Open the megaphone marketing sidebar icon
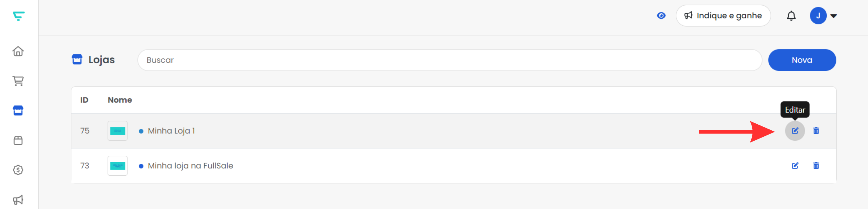This screenshot has width=868, height=209. tap(18, 200)
